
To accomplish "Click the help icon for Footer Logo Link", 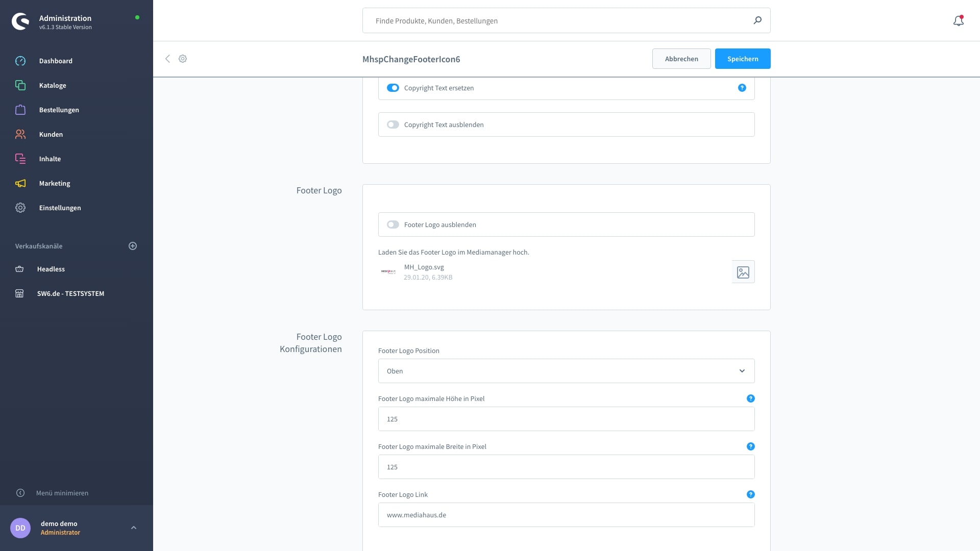I will coord(750,494).
